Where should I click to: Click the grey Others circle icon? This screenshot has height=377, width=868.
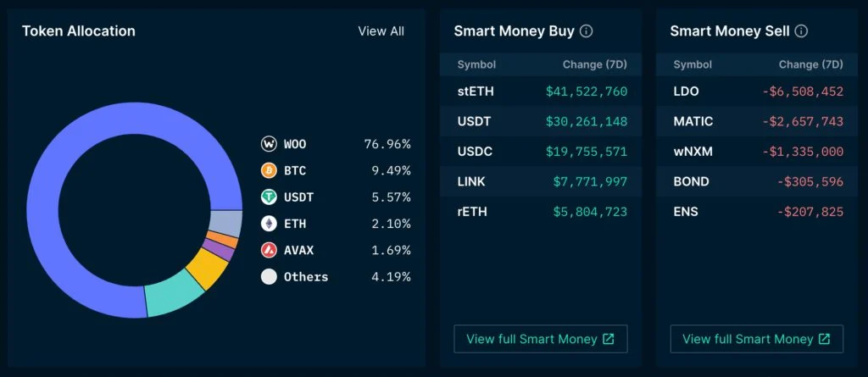click(269, 276)
